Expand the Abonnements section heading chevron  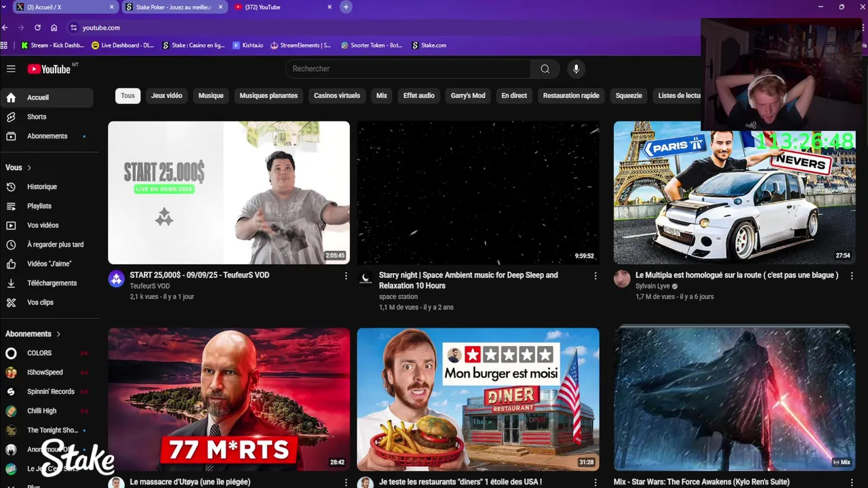58,334
